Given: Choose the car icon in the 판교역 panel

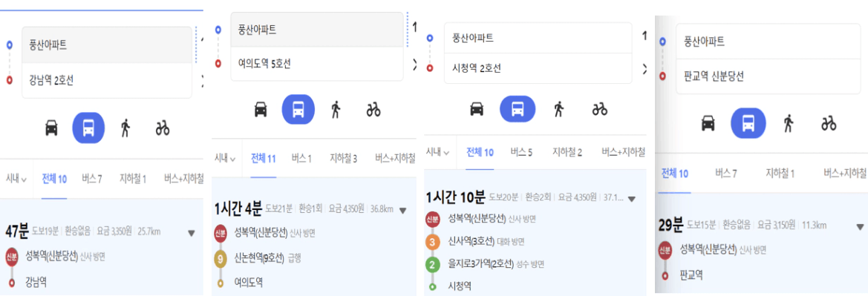Looking at the screenshot, I should tap(708, 123).
